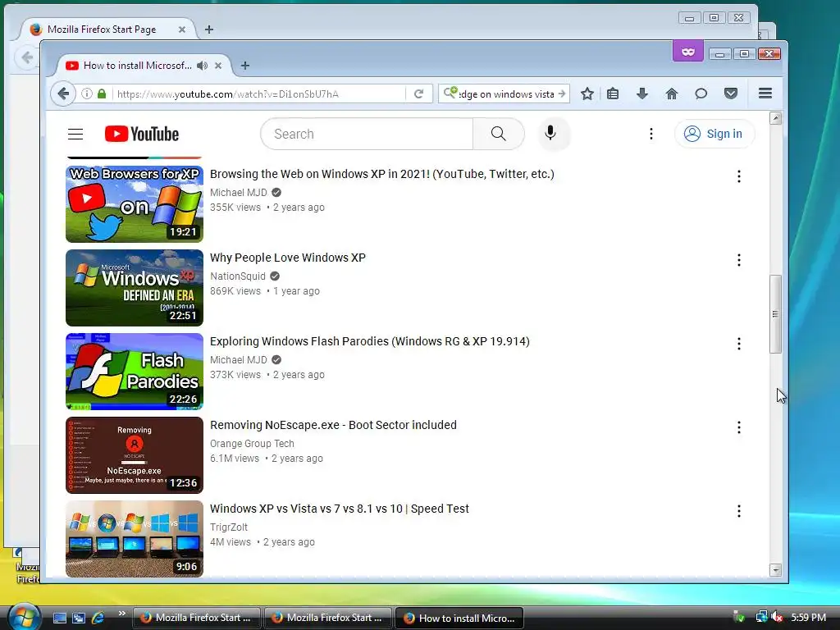Click the private browsing mask indicator
The height and width of the screenshot is (630, 840).
(x=688, y=52)
